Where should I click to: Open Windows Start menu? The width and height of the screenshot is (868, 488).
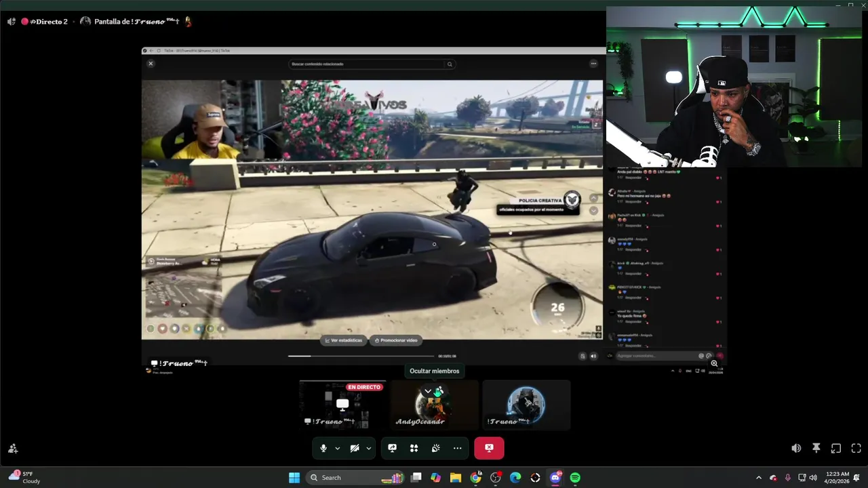(294, 478)
